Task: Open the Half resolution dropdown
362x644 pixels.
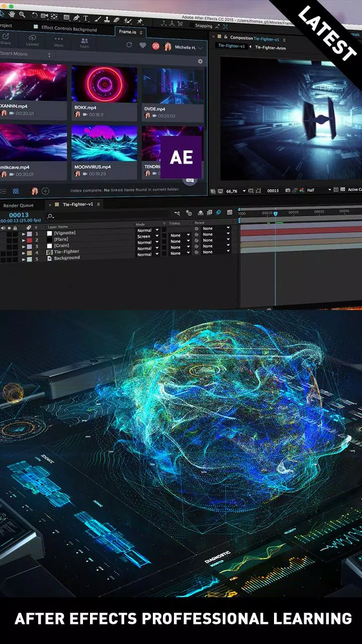Action: point(319,191)
